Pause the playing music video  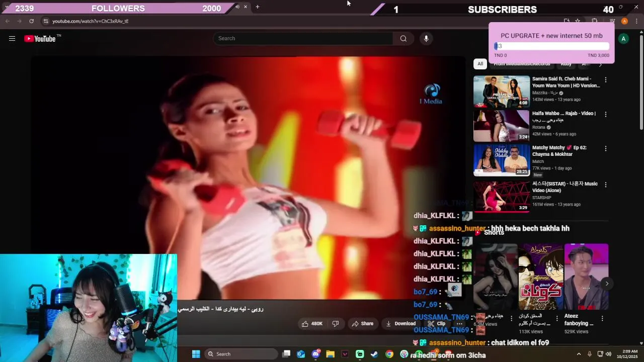coord(248,177)
